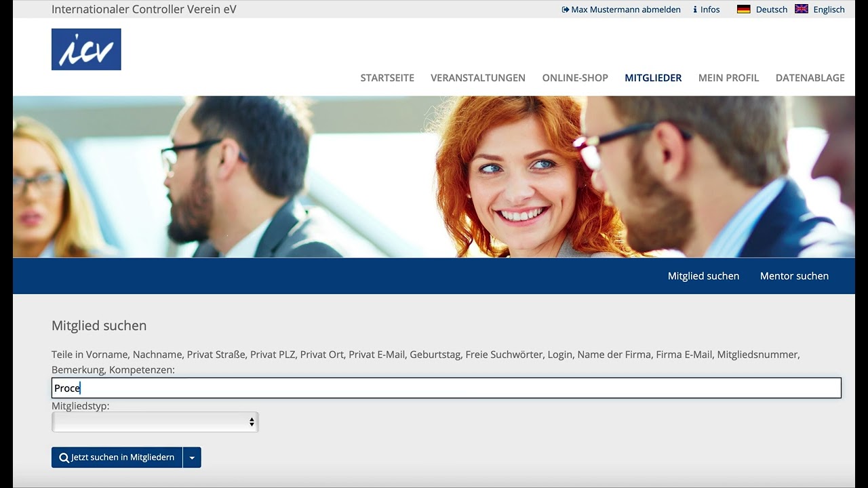This screenshot has width=868, height=488.
Task: Open the Online-Shop menu item
Action: [575, 78]
